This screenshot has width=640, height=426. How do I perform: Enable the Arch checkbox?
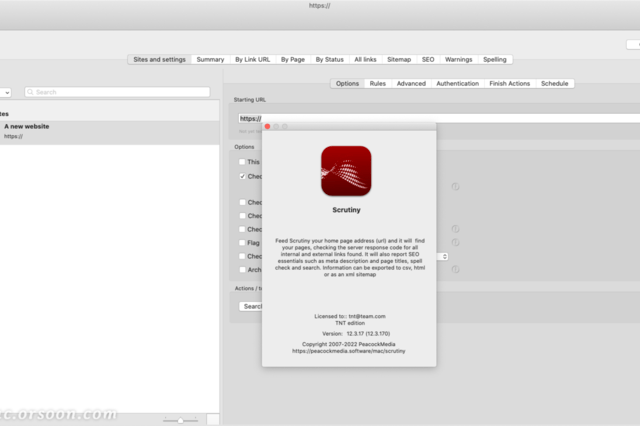[242, 270]
